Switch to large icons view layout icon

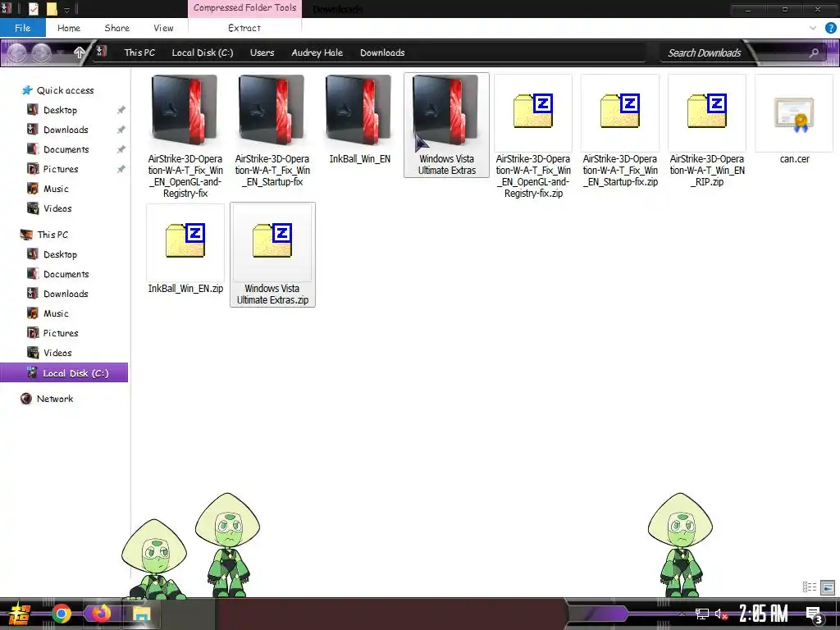[x=828, y=587]
